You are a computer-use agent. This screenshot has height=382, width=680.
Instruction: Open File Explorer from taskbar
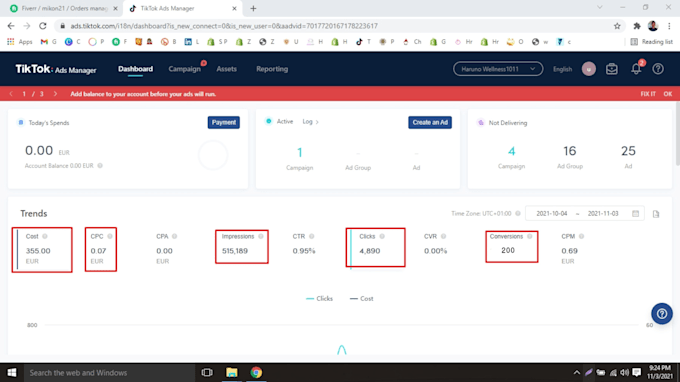tap(232, 372)
